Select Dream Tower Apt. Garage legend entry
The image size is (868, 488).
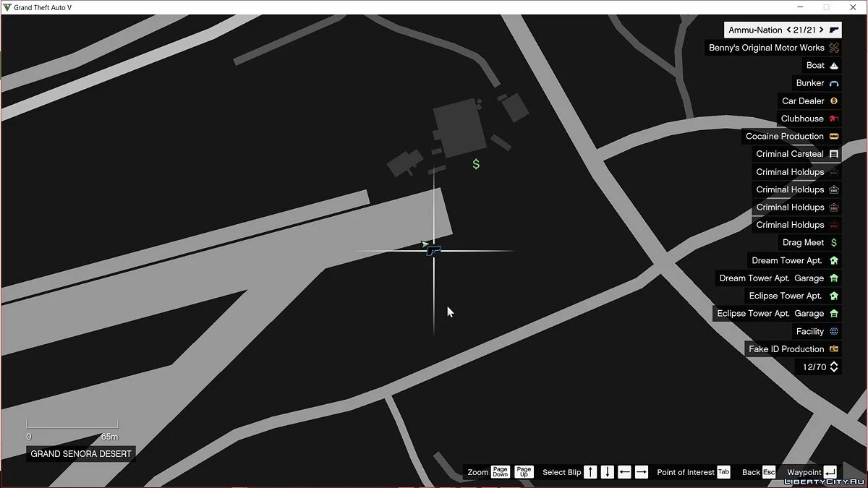(771, 278)
